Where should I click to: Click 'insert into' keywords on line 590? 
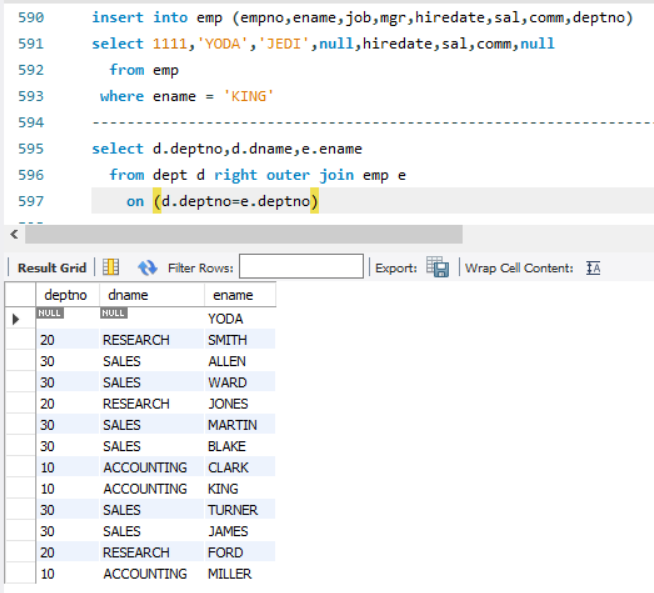[x=140, y=18]
